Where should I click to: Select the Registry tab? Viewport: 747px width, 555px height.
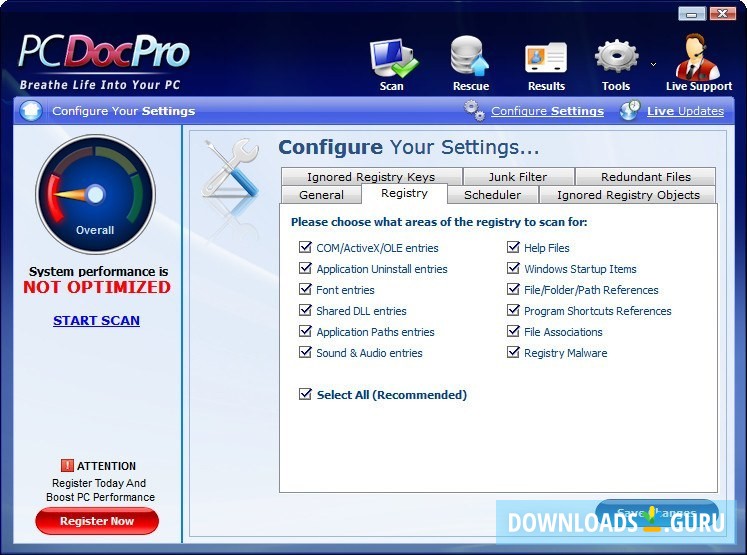(404, 193)
